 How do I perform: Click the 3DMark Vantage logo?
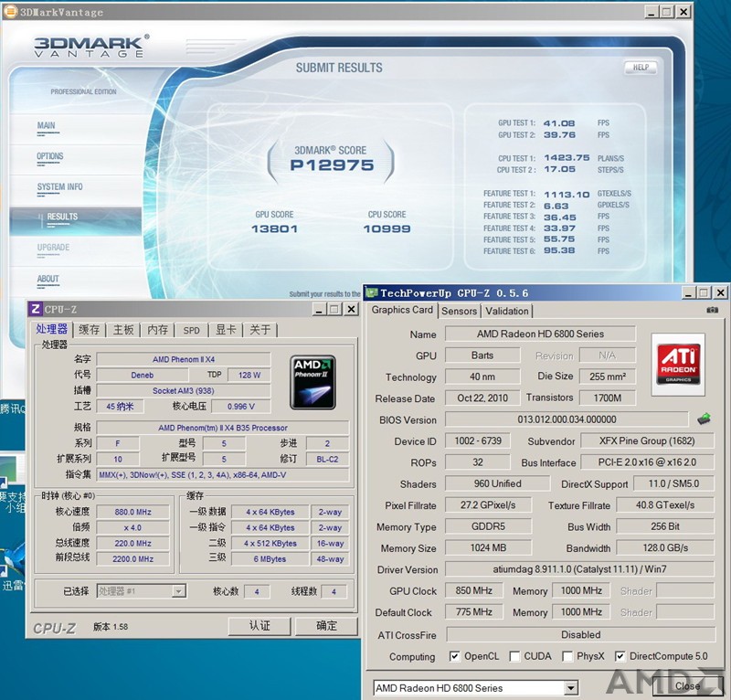pyautogui.click(x=91, y=46)
